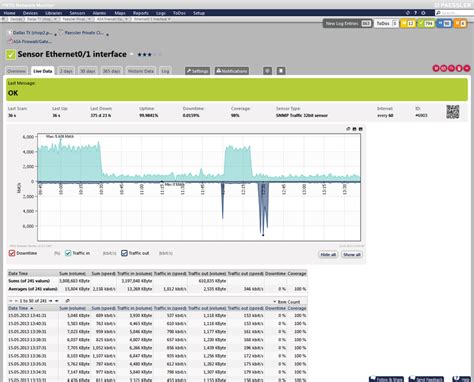Click the first graph toolbar icon

coord(348,129)
